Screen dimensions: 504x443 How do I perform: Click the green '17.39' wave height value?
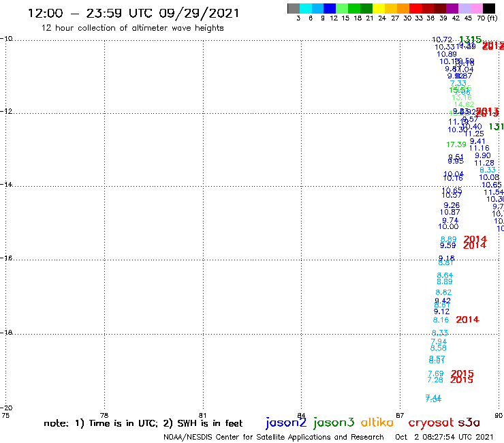tap(456, 144)
